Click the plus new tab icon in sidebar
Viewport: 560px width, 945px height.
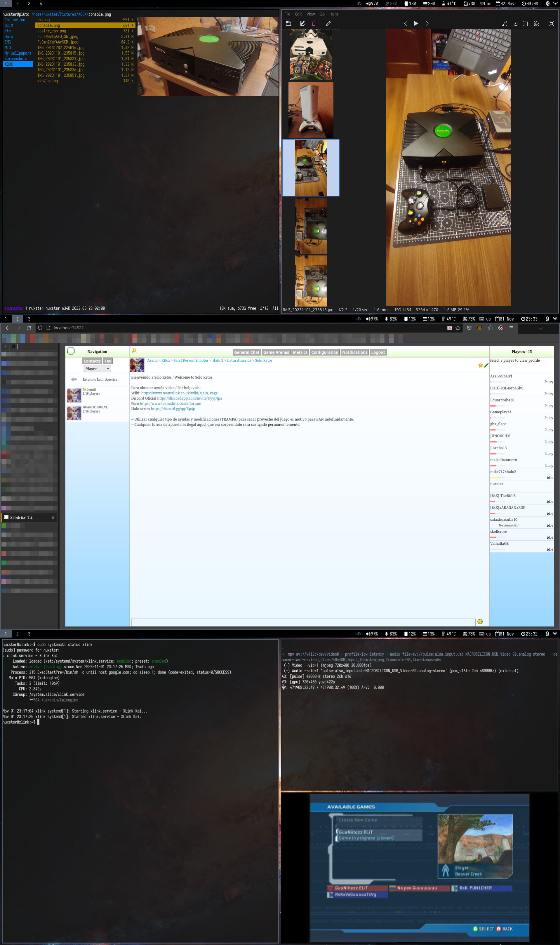coord(5,346)
